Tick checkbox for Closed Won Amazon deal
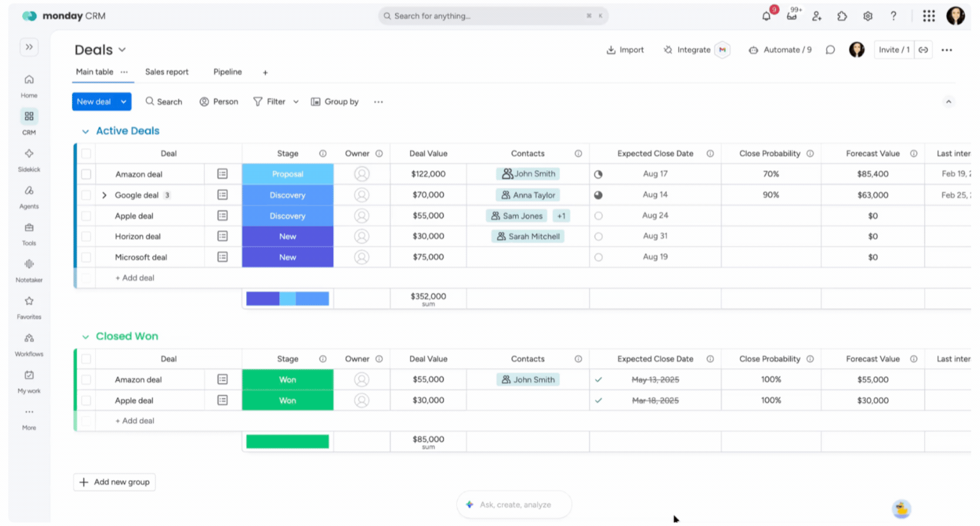The image size is (980, 526). click(x=86, y=380)
